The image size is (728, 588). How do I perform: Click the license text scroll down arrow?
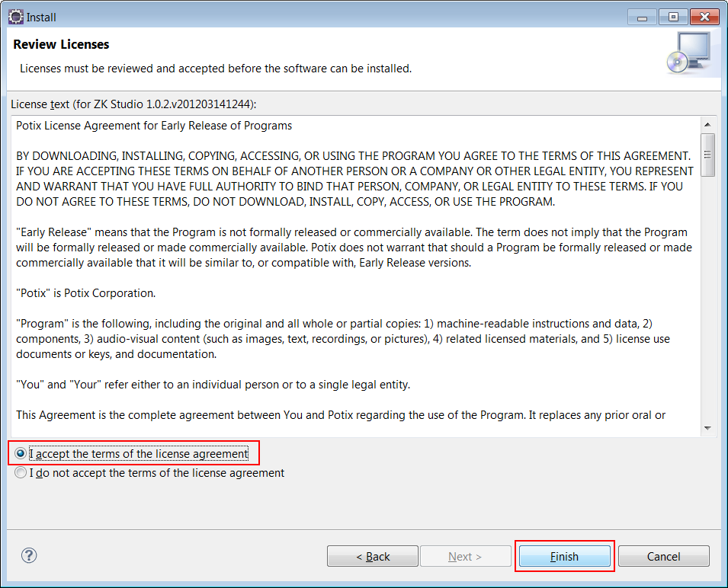(707, 428)
